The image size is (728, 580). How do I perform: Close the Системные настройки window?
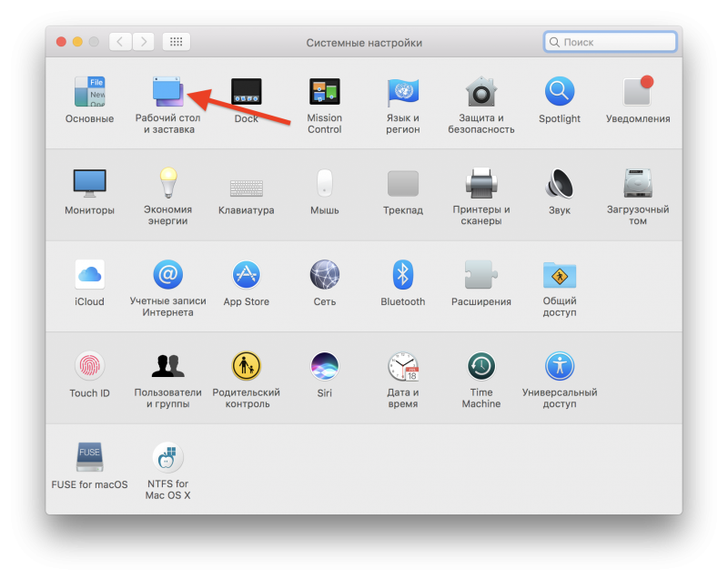point(61,42)
